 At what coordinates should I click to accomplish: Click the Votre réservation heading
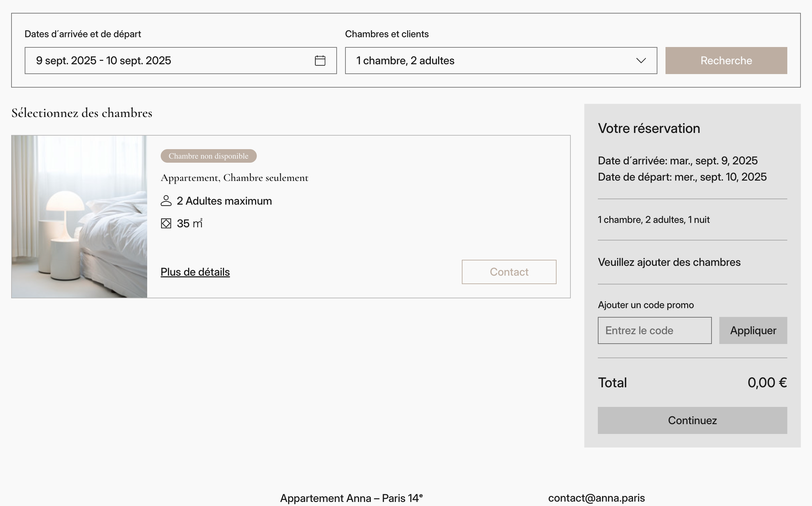[x=649, y=129]
